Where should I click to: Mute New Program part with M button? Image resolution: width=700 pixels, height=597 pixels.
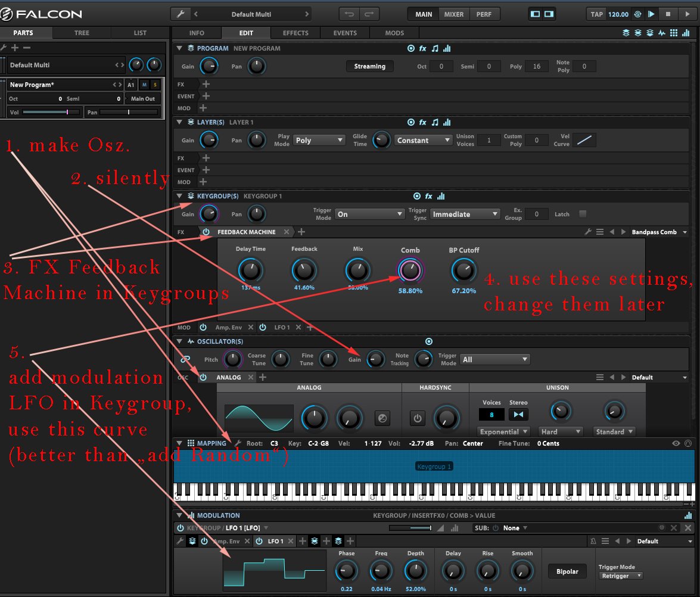pyautogui.click(x=144, y=85)
